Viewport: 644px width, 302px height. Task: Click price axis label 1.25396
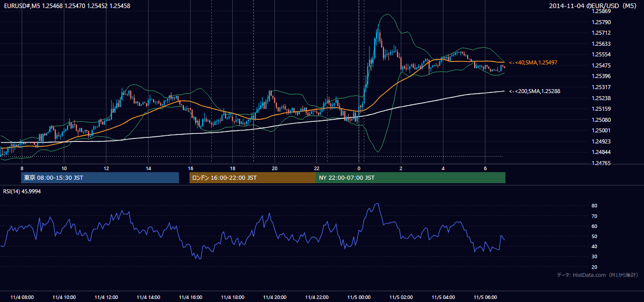(602, 76)
